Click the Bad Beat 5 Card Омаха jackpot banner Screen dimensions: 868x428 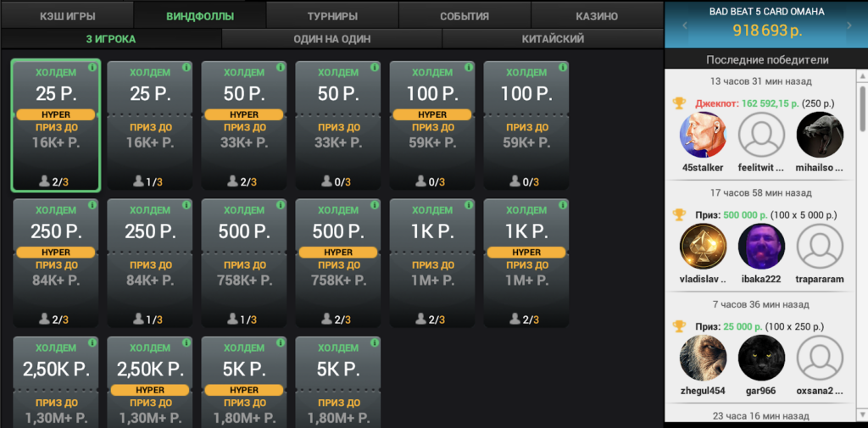(765, 24)
